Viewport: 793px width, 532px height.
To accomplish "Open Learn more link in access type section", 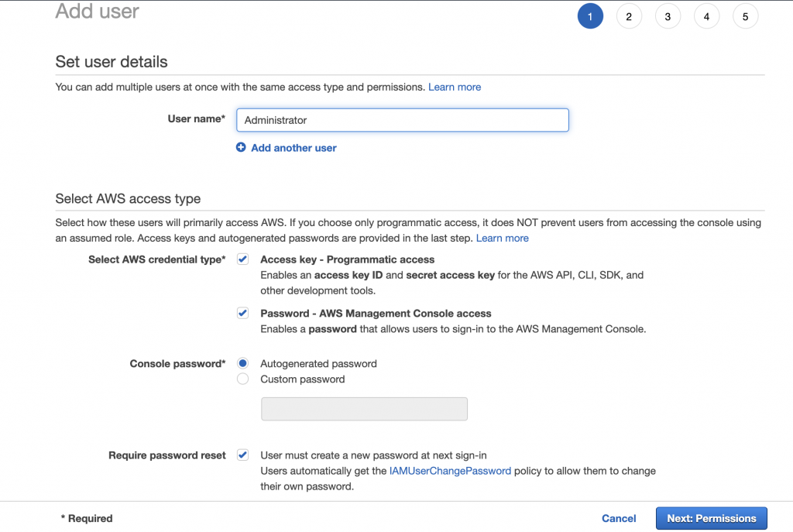I will (502, 238).
